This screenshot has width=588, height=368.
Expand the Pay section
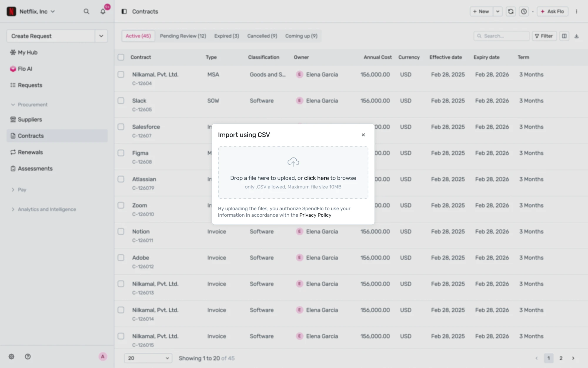19,190
